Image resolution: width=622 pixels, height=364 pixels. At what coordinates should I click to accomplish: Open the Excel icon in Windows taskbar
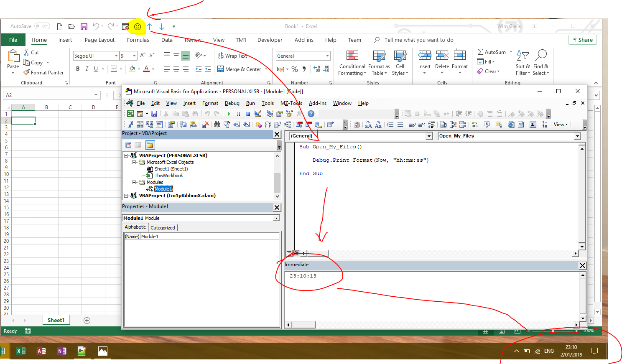coord(21,351)
